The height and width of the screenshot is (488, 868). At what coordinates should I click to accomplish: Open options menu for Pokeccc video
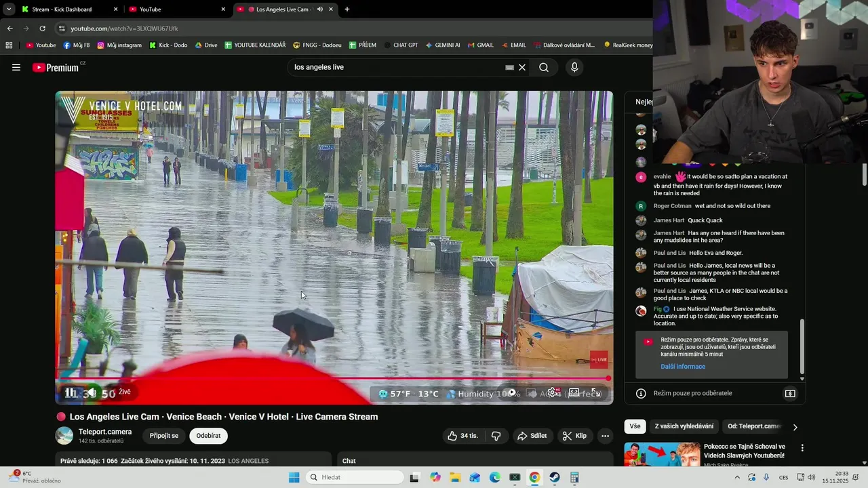(x=802, y=448)
